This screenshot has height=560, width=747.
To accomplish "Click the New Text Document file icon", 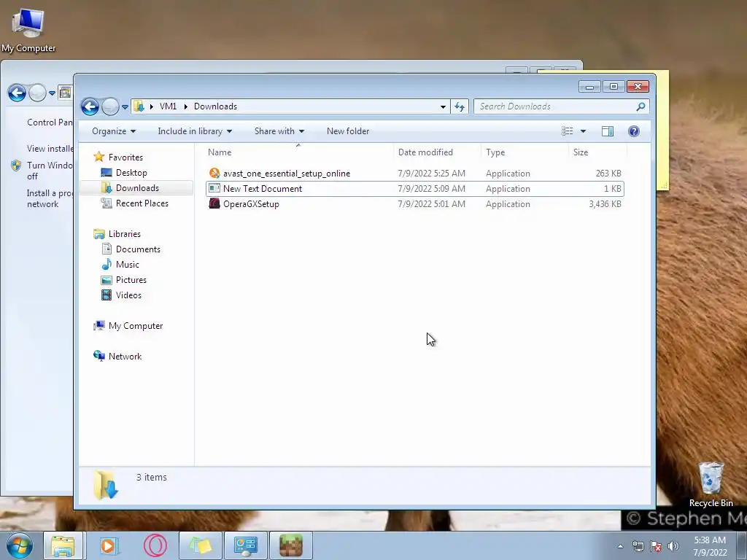I will coord(214,189).
